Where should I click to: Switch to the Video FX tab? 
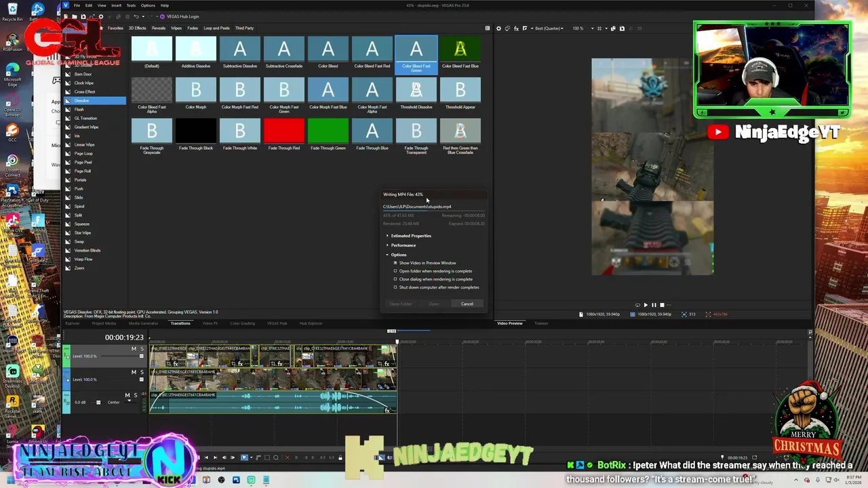[210, 323]
